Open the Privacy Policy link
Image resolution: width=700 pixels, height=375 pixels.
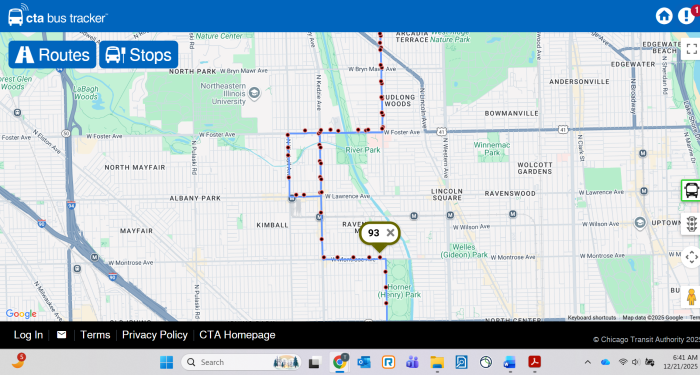coord(155,335)
